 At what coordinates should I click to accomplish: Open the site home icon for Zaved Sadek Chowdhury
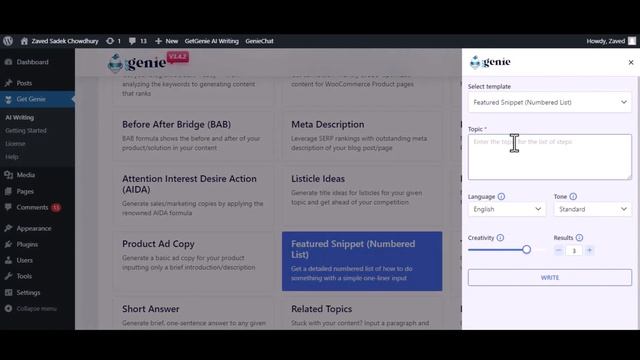click(x=24, y=41)
